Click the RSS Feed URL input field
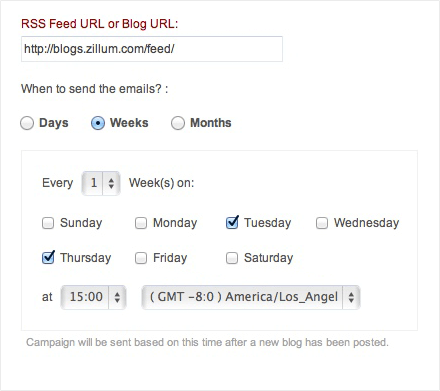This screenshot has height=391, width=440. pyautogui.click(x=152, y=49)
